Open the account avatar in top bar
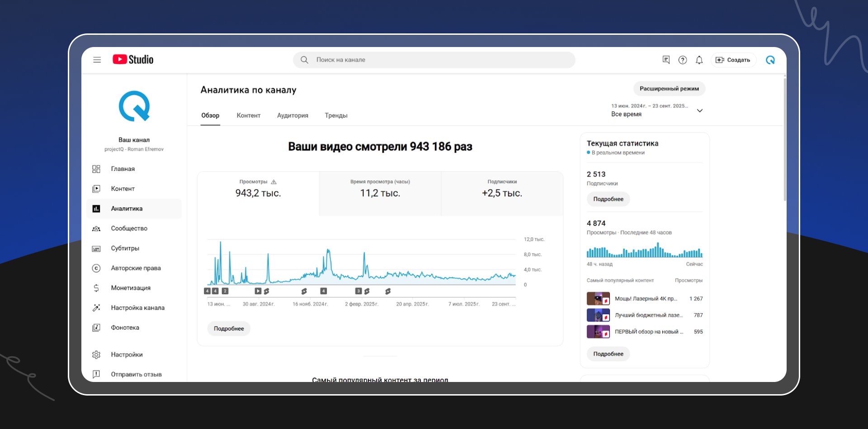 (x=770, y=60)
